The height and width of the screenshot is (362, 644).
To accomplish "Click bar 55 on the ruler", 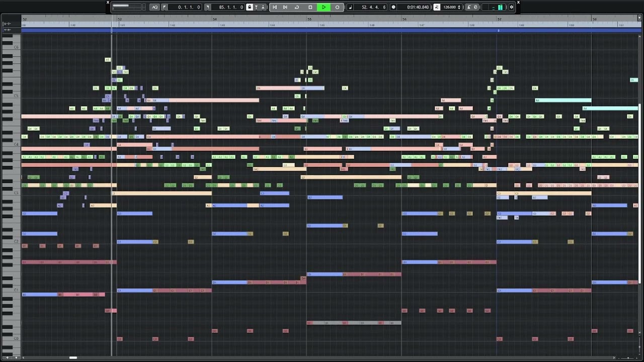I will tap(309, 19).
